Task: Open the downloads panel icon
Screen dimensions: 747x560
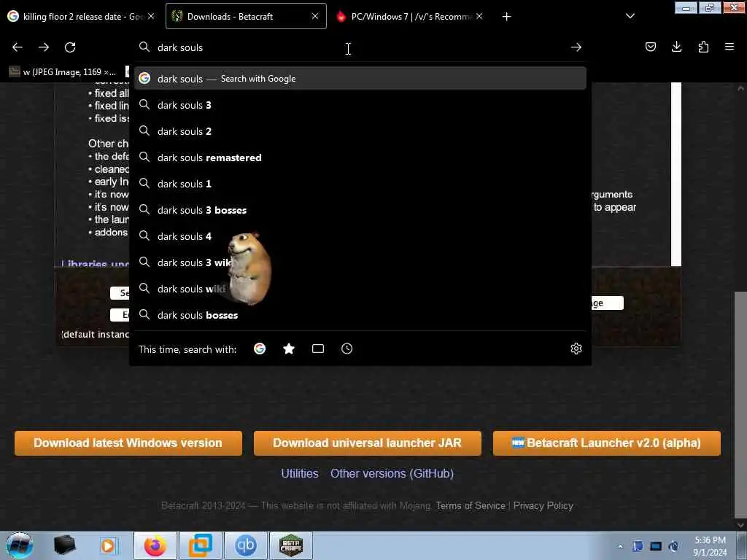Action: [x=676, y=47]
